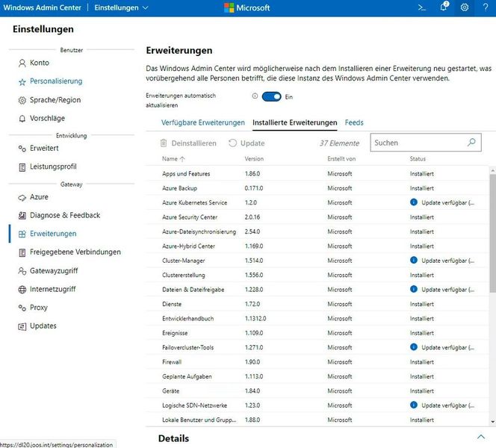Open the notifications bell icon
Image resolution: width=496 pixels, height=448 pixels.
[444, 7]
